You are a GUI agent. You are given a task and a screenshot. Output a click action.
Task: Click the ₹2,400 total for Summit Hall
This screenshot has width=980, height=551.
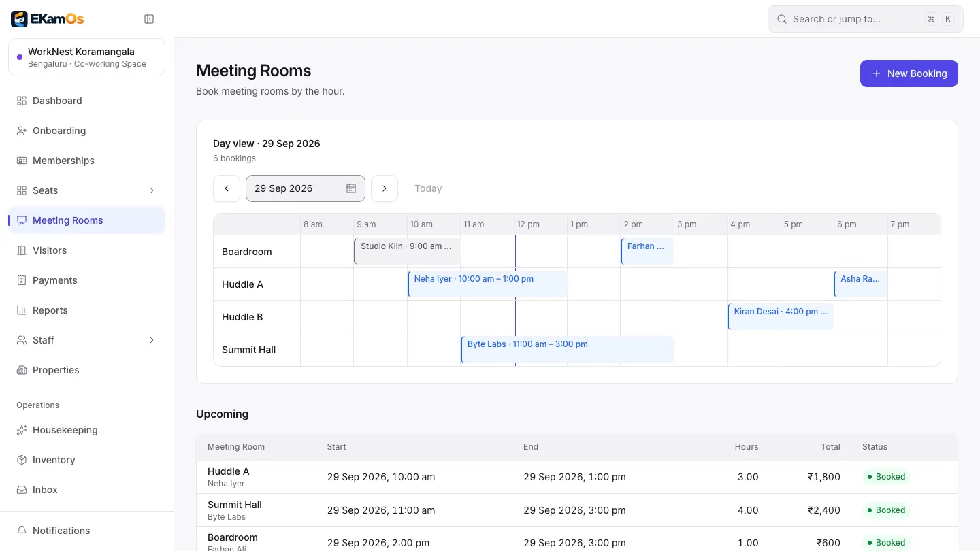[x=824, y=510]
